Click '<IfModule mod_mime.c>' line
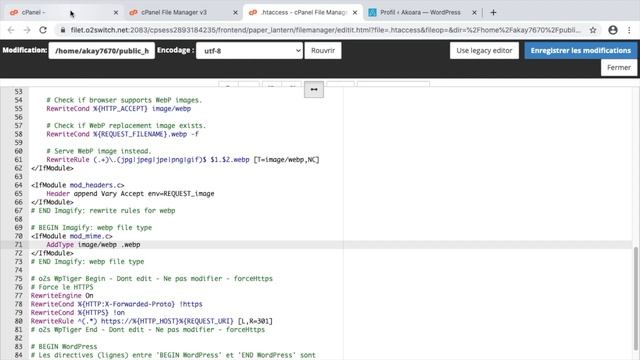Screen dimensions: 640x360 (x=71, y=236)
